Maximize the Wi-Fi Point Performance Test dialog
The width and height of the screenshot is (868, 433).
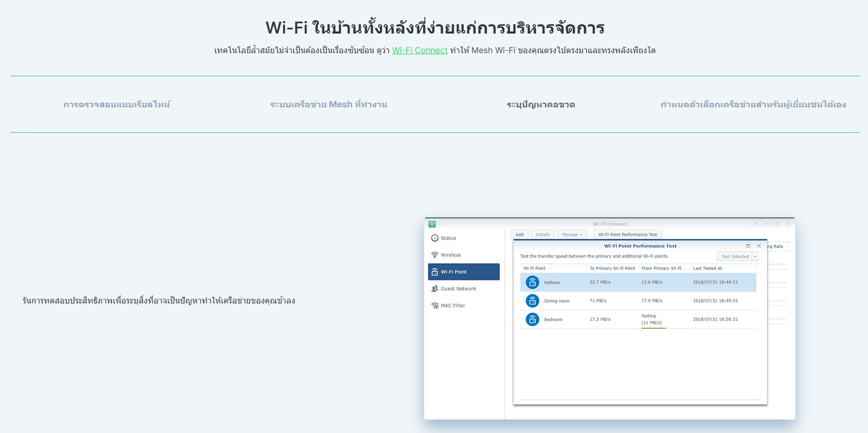click(x=748, y=246)
